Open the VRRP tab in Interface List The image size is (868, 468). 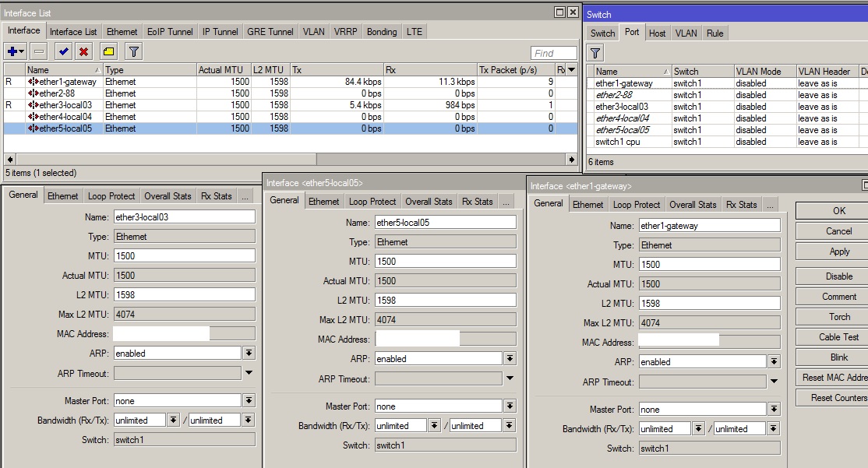point(345,31)
